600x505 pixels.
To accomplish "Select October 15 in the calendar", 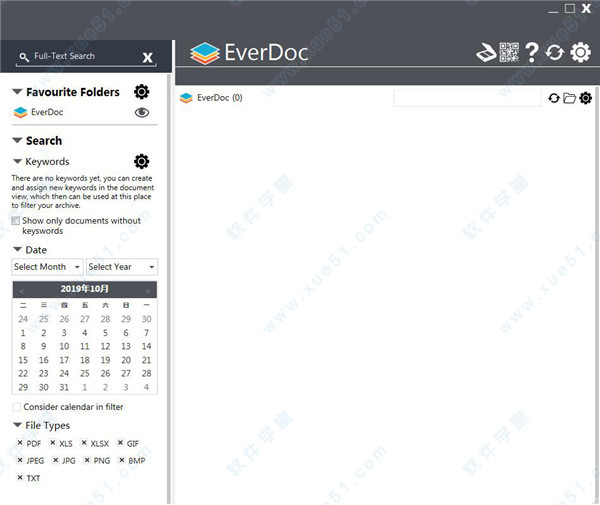I will tap(23, 360).
